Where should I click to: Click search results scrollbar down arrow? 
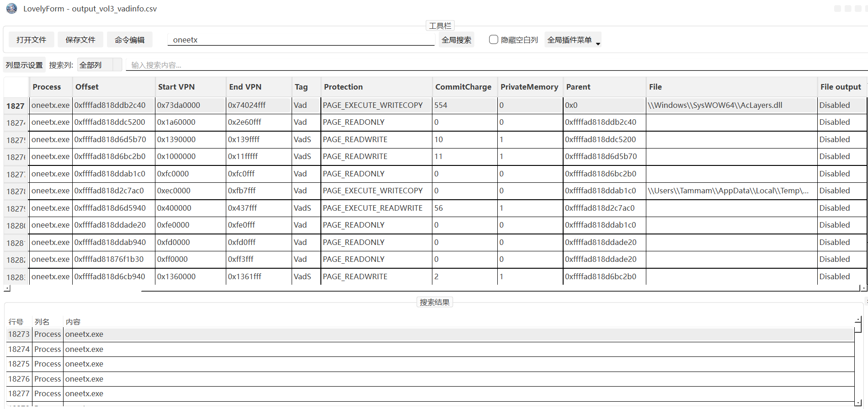pos(858,402)
